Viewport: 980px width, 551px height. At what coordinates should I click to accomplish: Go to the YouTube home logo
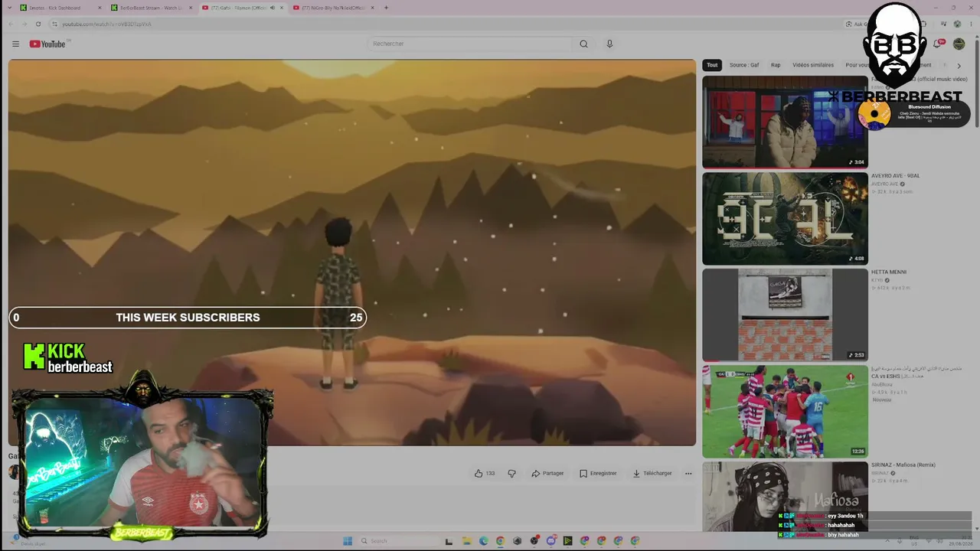point(49,44)
